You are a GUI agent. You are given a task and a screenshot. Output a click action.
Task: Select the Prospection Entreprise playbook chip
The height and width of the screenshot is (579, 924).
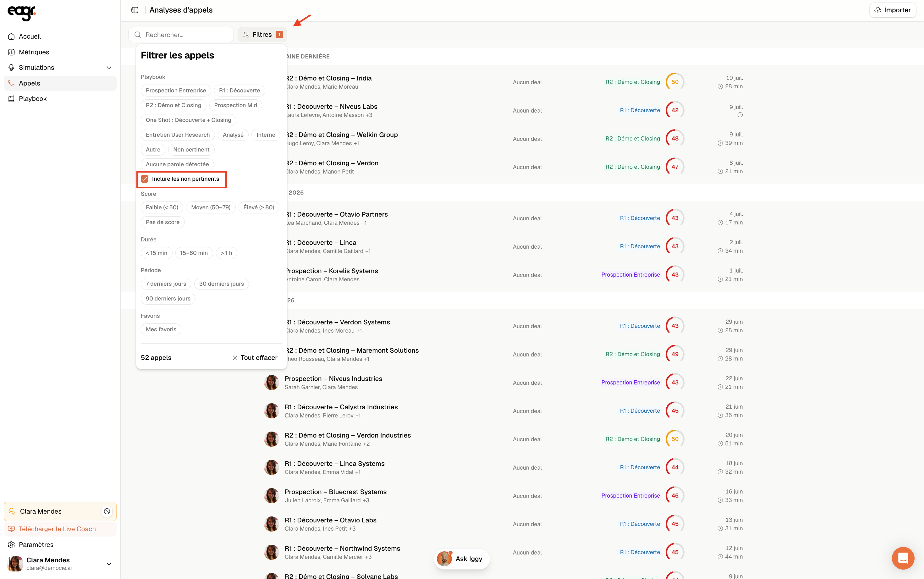pyautogui.click(x=176, y=91)
